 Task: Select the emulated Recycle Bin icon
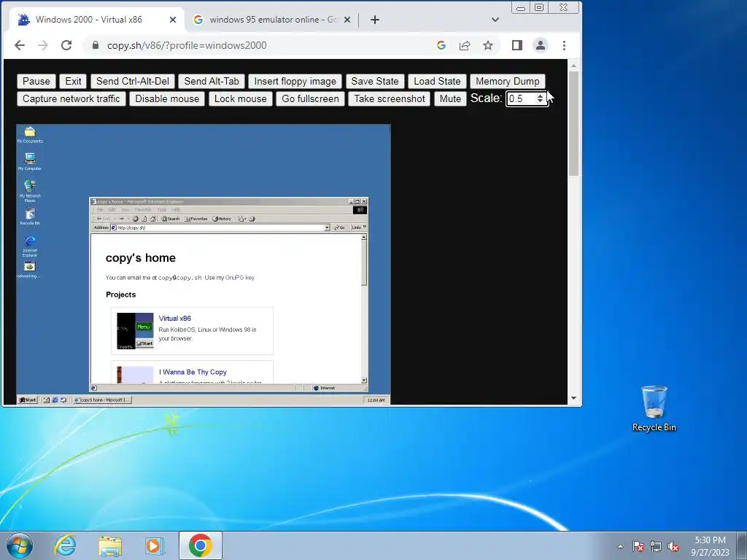(x=30, y=216)
